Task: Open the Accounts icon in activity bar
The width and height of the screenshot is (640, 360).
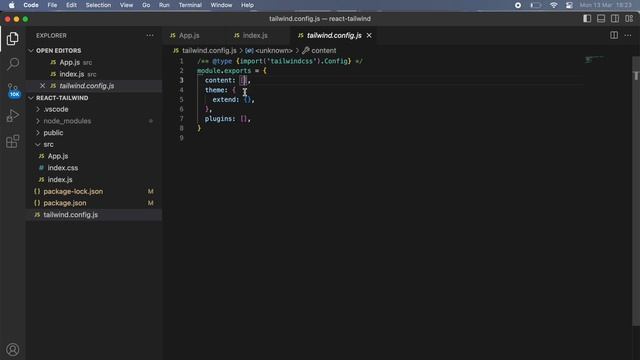Action: tap(13, 349)
